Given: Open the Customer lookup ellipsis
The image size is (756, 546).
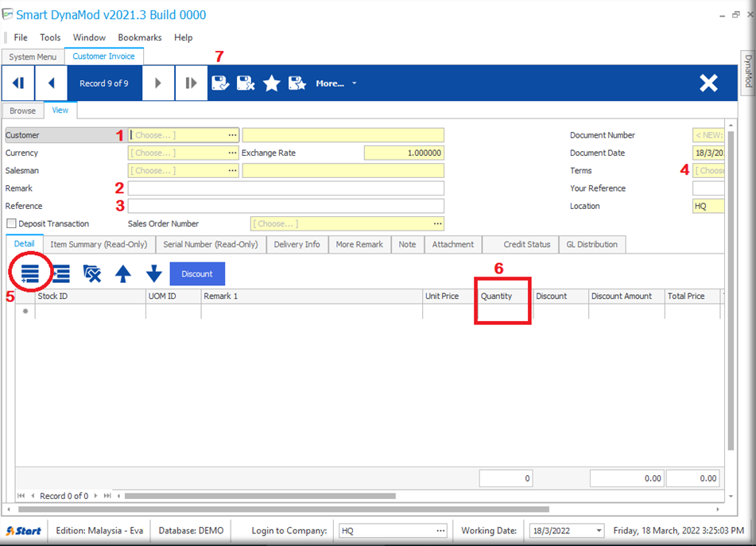Looking at the screenshot, I should (x=232, y=135).
